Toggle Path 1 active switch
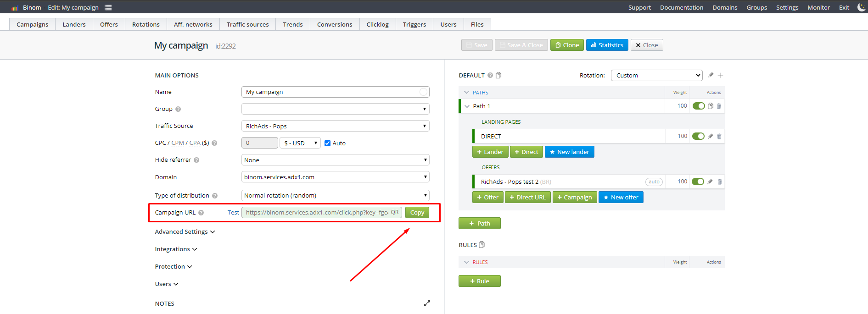This screenshot has width=868, height=314. [x=699, y=106]
